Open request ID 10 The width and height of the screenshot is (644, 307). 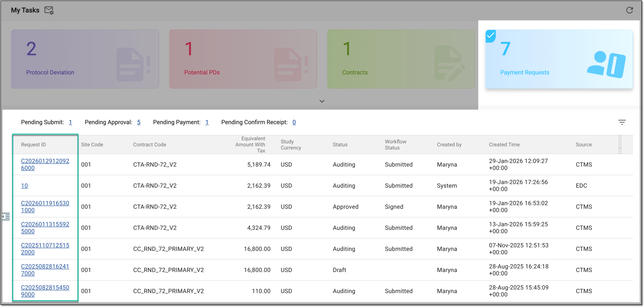pos(24,186)
